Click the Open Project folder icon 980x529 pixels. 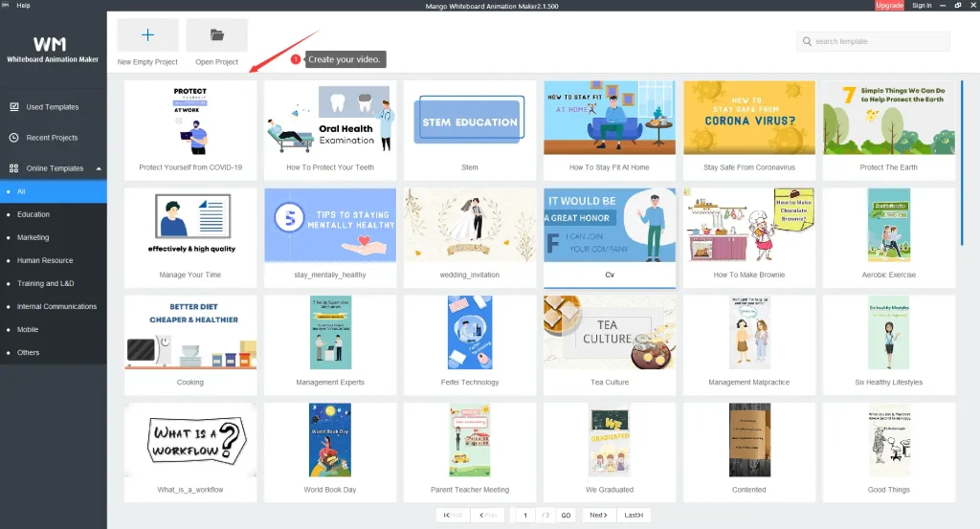(216, 35)
